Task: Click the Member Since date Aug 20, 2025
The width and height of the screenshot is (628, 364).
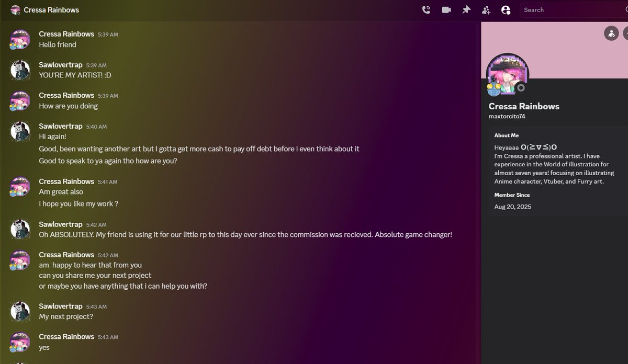Action: [513, 207]
